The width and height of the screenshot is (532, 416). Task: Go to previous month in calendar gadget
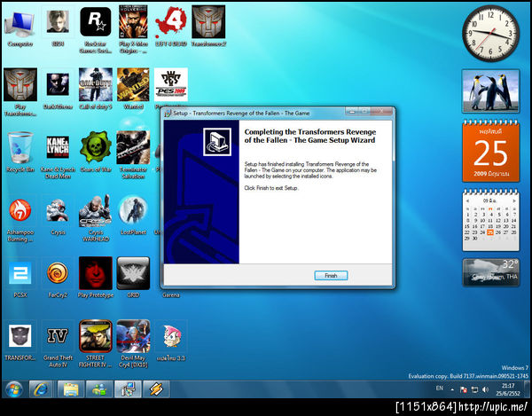click(468, 200)
